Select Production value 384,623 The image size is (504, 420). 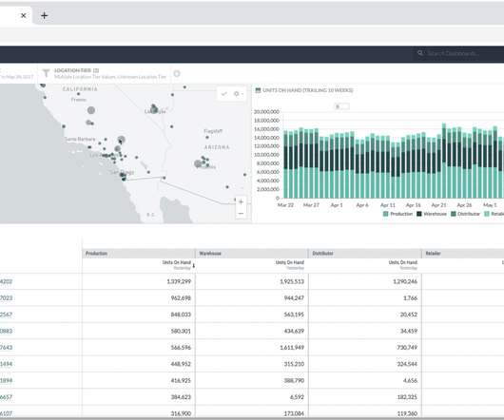point(181,397)
